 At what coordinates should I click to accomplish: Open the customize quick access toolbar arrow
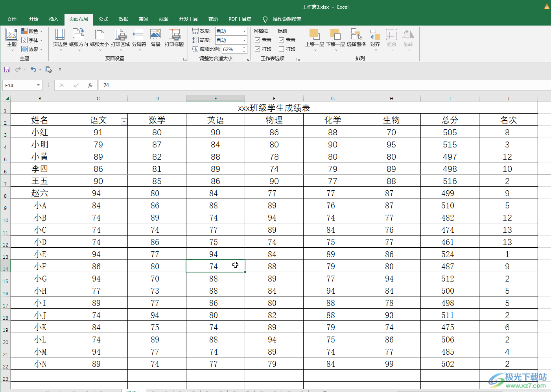click(60, 70)
